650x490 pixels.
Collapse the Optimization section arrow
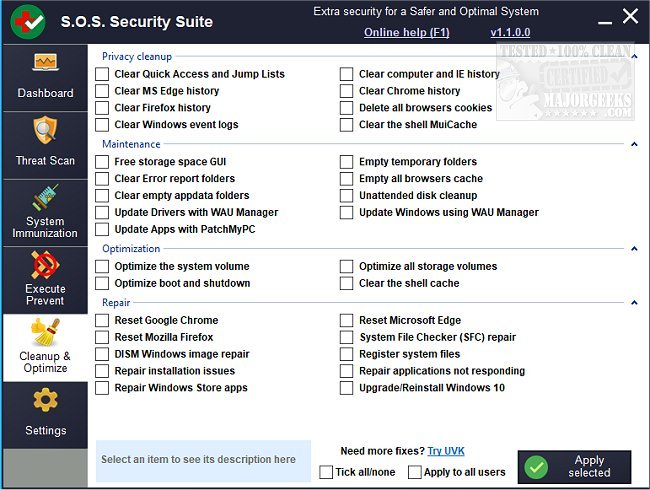[x=634, y=249]
